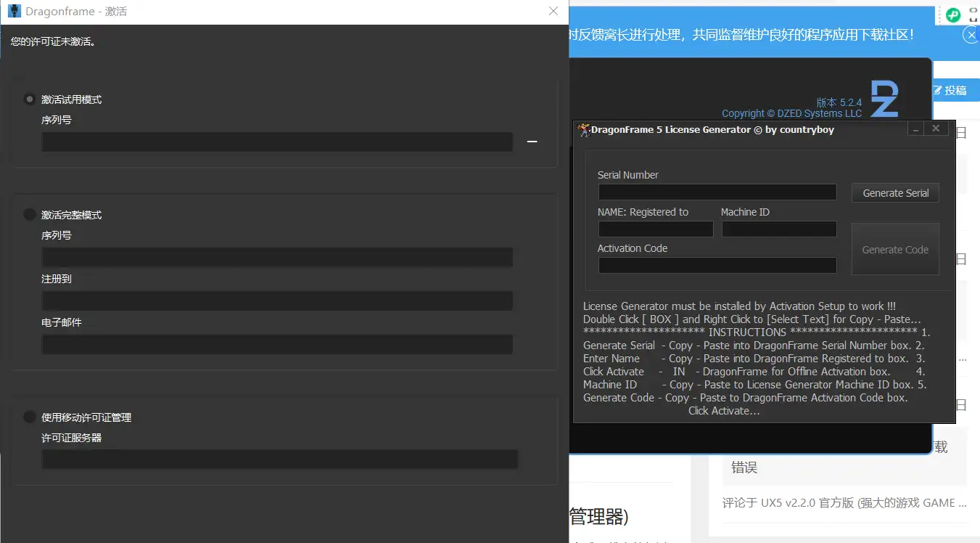This screenshot has width=980, height=543.
Task: Click the Copyright DZED Systems LLC text
Action: [x=791, y=113]
